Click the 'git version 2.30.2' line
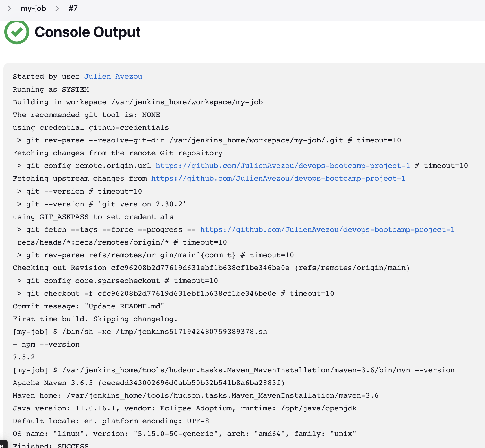Image resolution: width=485 pixels, height=448 pixels. tap(102, 204)
